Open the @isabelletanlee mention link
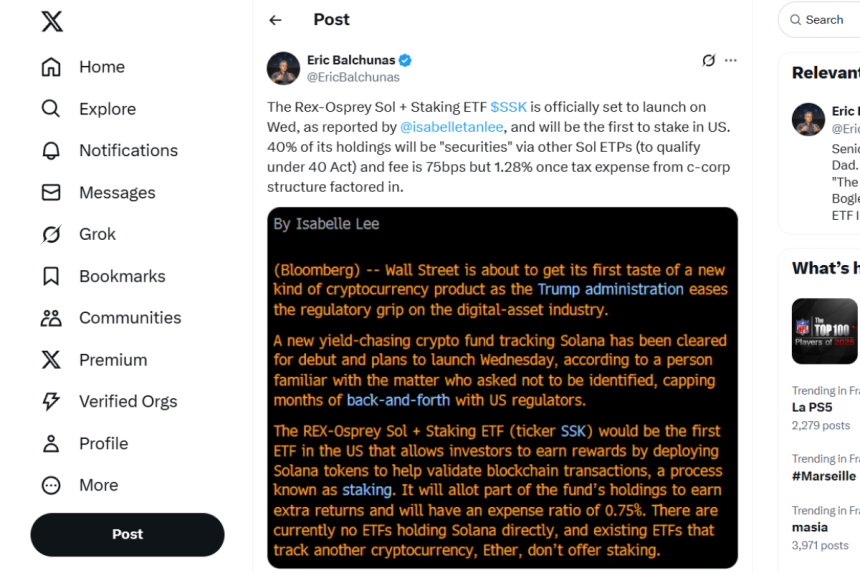Screen dimensions: 860x573 click(452, 127)
